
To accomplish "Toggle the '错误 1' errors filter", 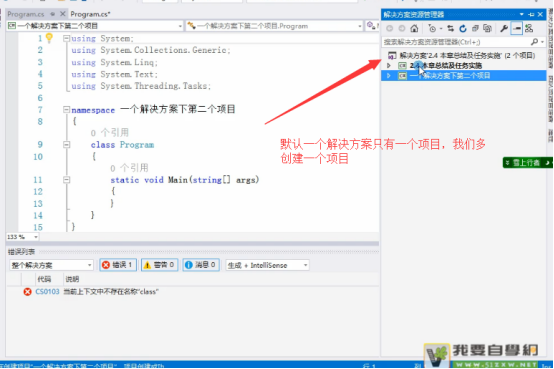I will [x=118, y=265].
